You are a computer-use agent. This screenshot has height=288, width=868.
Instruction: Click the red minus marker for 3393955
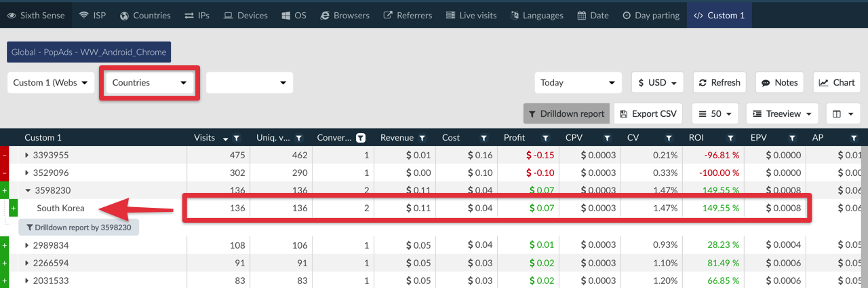point(4,155)
